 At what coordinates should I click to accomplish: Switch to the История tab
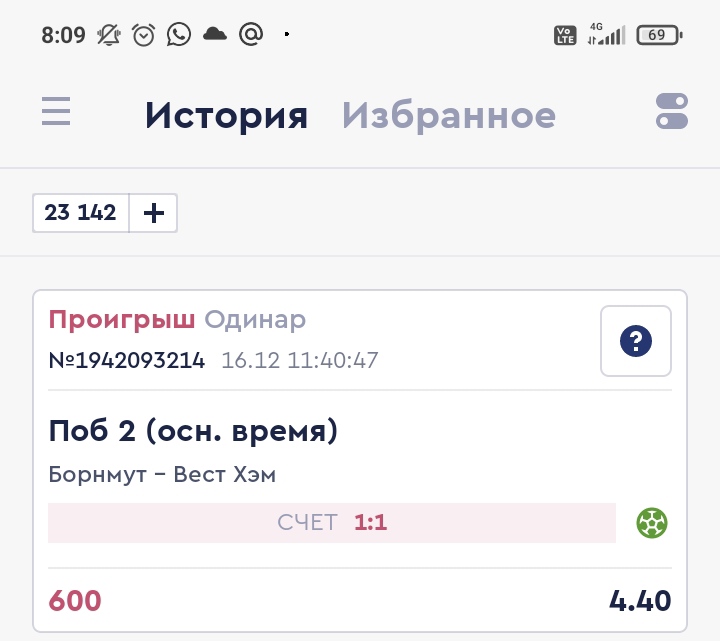(226, 116)
